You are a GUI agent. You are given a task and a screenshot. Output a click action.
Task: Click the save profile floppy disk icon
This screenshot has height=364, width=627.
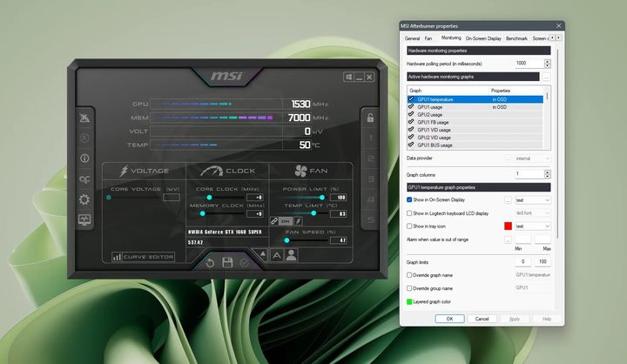coord(227,262)
